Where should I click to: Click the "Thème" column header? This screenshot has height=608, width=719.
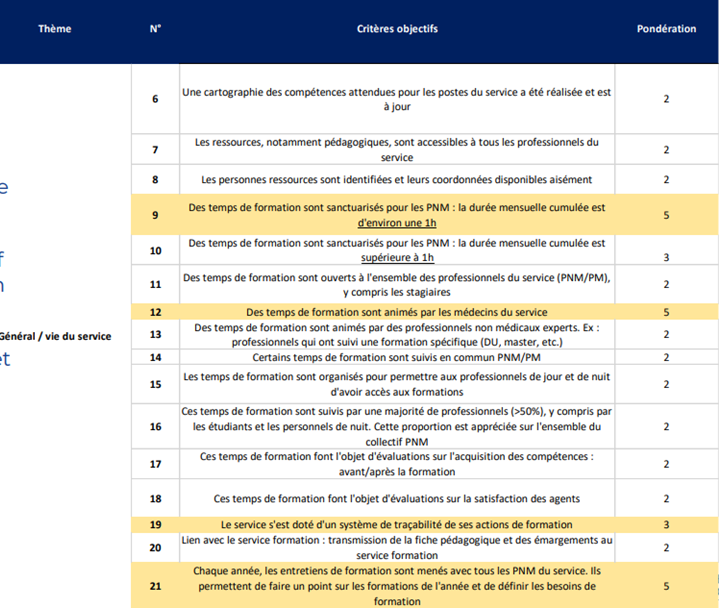click(x=55, y=29)
